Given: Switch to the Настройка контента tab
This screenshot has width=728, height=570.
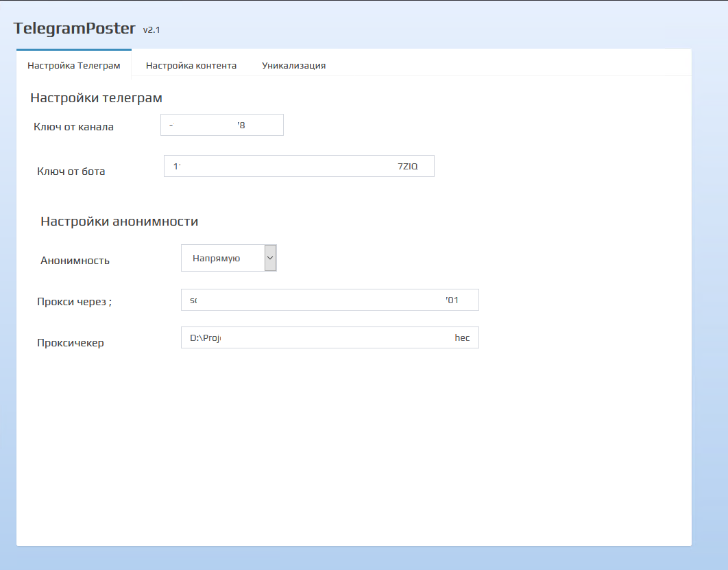Looking at the screenshot, I should click(191, 65).
